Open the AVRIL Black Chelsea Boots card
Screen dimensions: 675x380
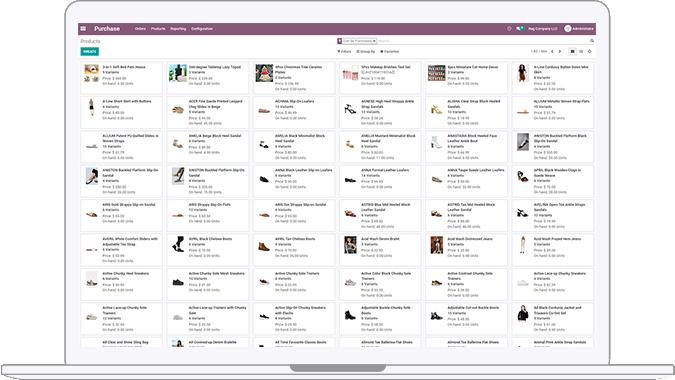pos(207,250)
